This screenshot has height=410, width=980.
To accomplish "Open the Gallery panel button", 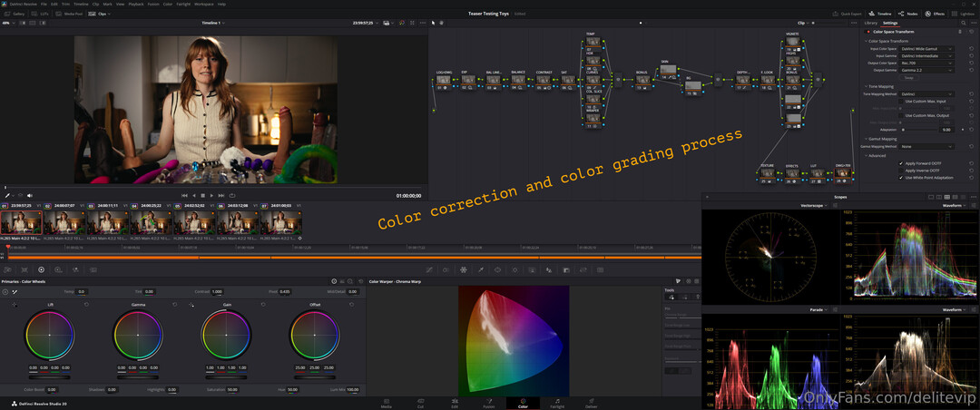I will [x=15, y=14].
